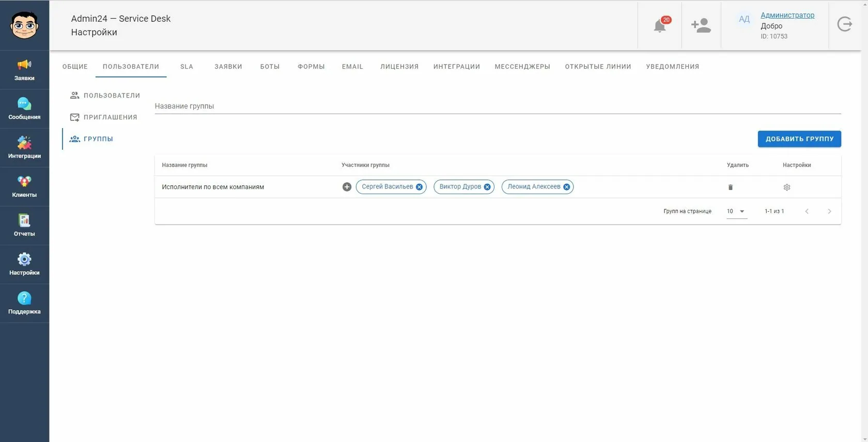Open Клиенты in the sidebar

(24, 186)
